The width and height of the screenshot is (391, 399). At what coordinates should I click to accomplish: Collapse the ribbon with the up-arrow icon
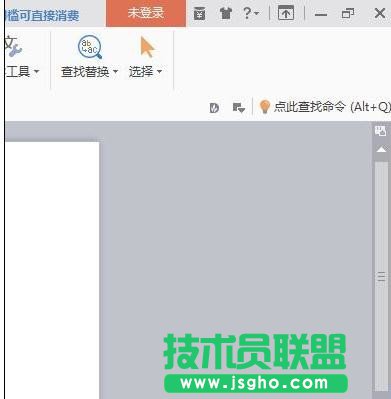point(286,13)
